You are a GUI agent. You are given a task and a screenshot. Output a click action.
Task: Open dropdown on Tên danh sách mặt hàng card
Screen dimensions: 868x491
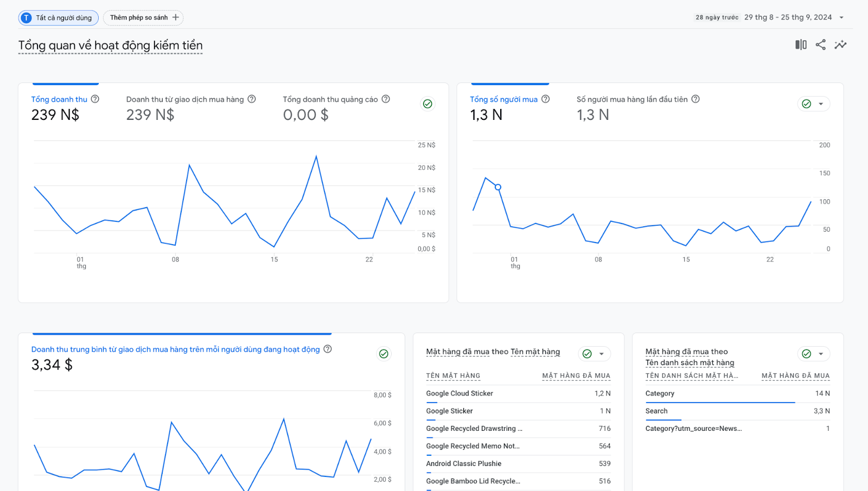coord(814,354)
